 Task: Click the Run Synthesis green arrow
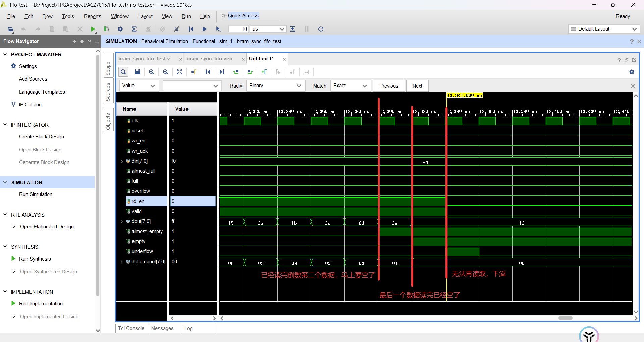13,259
